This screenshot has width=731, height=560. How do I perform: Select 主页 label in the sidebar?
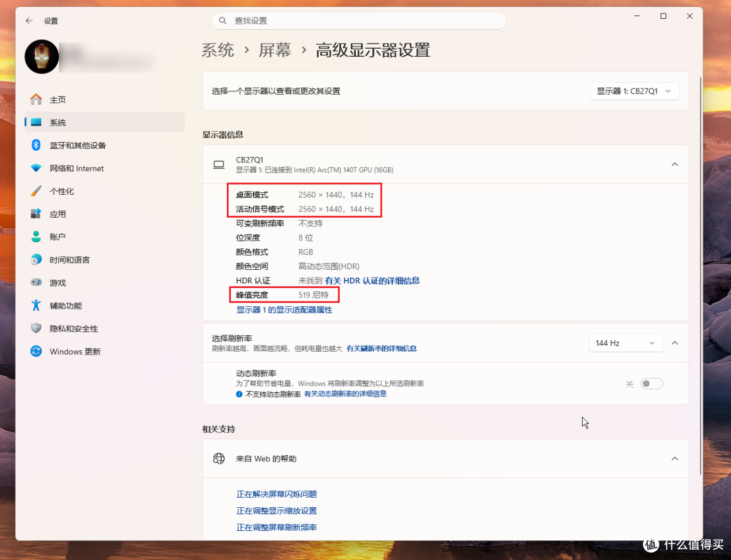pos(58,99)
